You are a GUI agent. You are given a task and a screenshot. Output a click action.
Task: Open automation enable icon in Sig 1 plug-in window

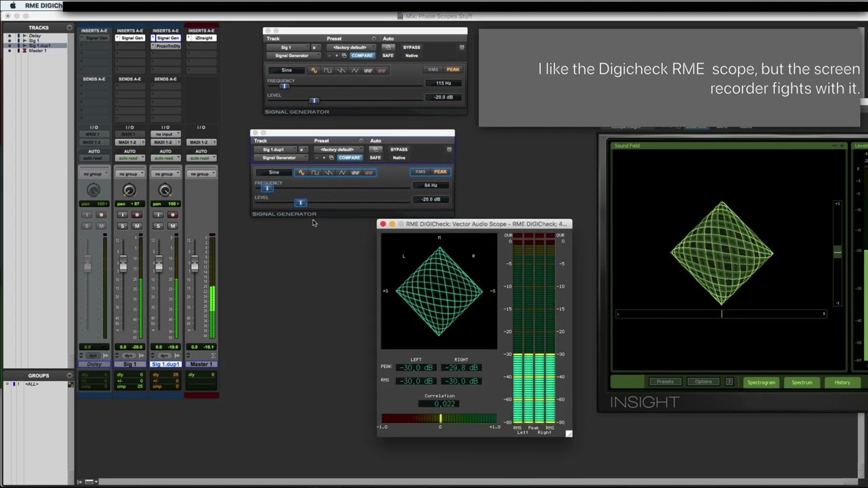[x=389, y=47]
